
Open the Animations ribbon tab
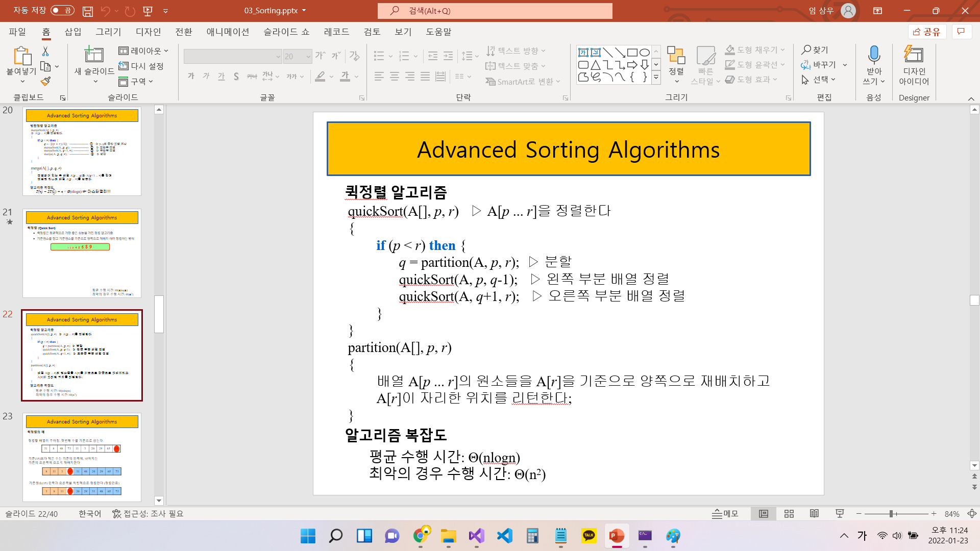point(228,32)
